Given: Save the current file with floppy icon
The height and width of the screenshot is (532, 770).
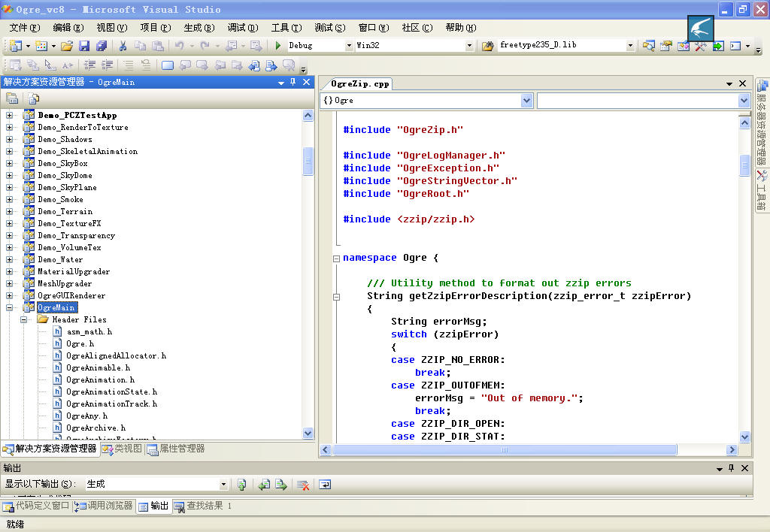Looking at the screenshot, I should coord(84,46).
